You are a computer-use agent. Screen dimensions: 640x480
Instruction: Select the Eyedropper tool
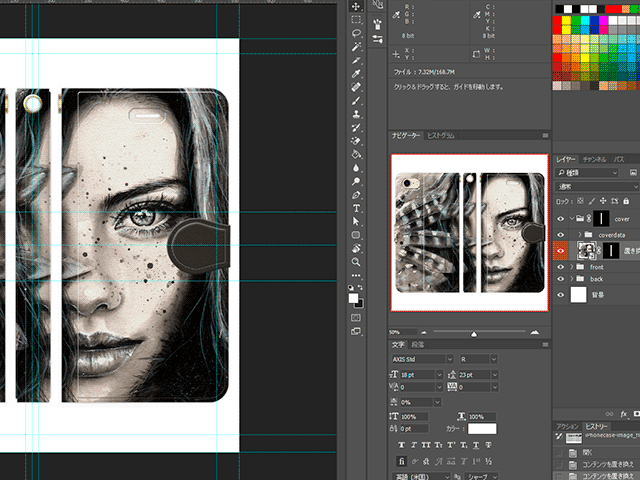pyautogui.click(x=356, y=73)
